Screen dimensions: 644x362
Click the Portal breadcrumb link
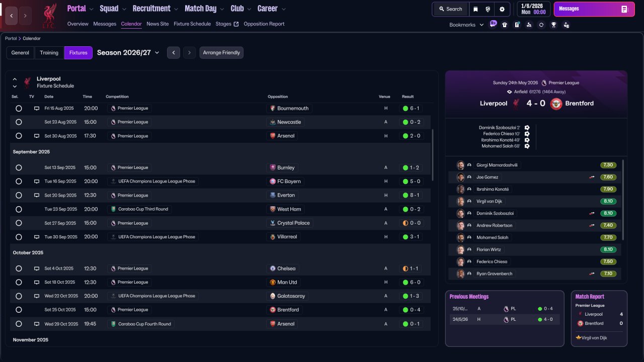click(11, 39)
